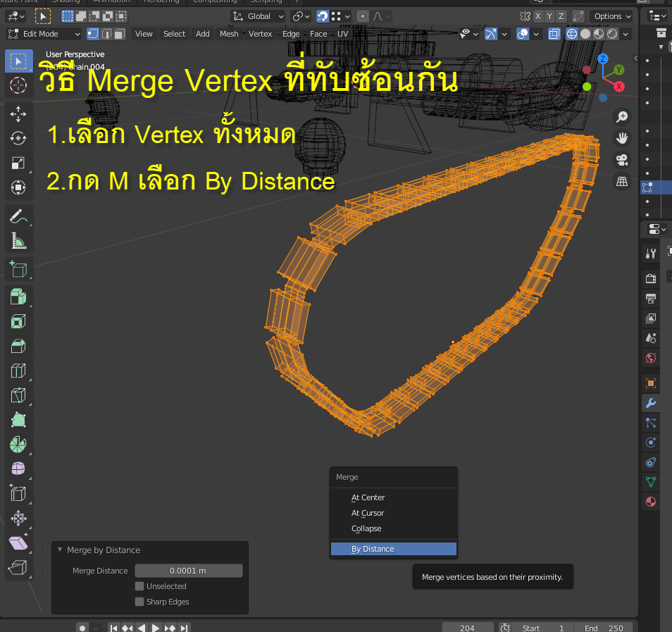The height and width of the screenshot is (632, 672).
Task: Open Tool properties tab icon
Action: click(x=651, y=254)
